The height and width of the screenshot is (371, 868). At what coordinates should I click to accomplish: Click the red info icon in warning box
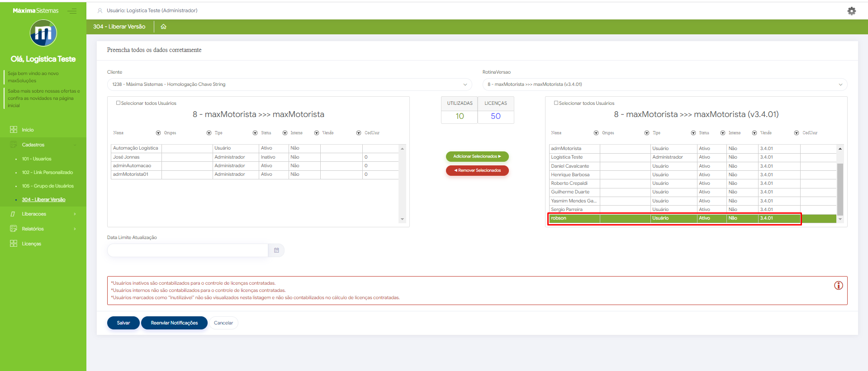tap(838, 286)
